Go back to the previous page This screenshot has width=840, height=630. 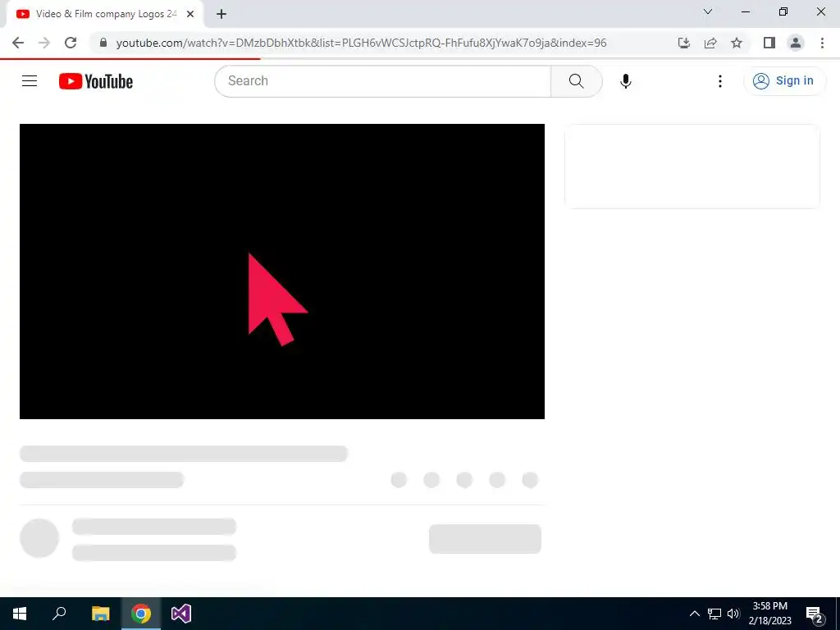point(18,43)
